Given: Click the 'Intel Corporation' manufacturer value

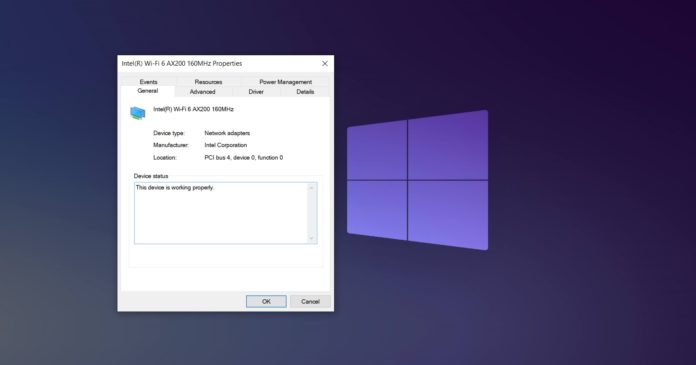Looking at the screenshot, I should (x=225, y=145).
